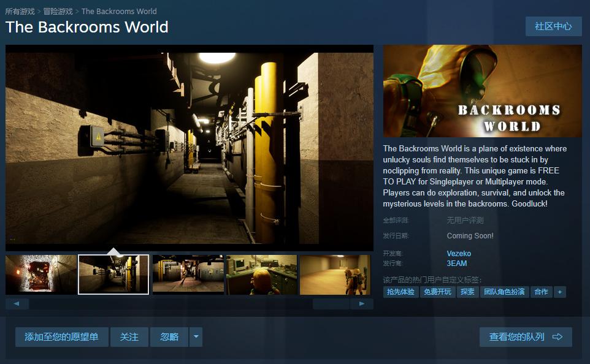590x364 pixels.
Task: Click the main corridor screenshot
Action: coord(190,148)
